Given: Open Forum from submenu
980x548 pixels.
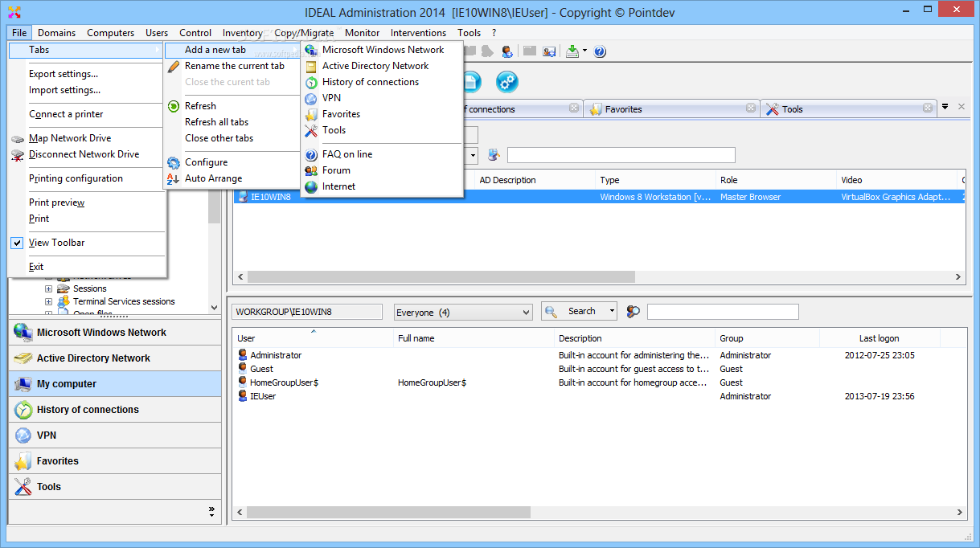Looking at the screenshot, I should [336, 170].
